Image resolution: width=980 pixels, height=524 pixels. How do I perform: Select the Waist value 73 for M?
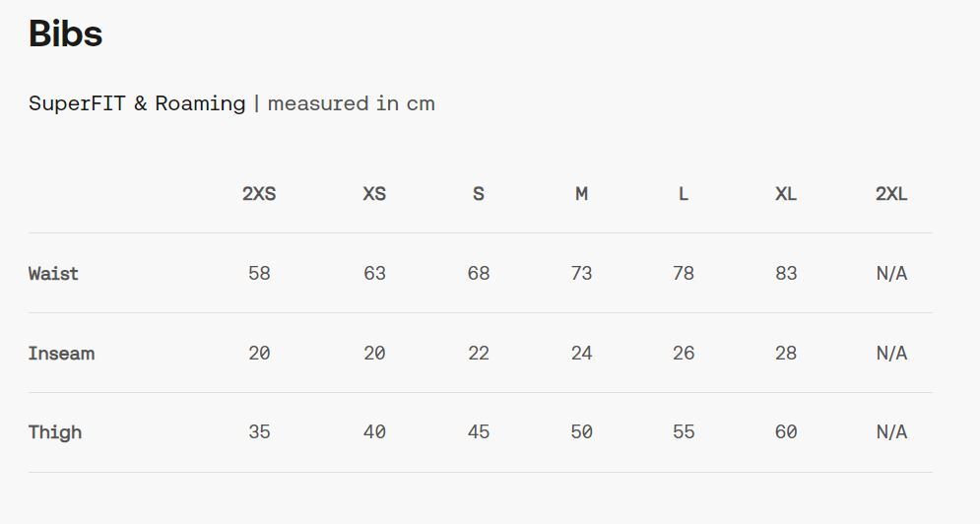point(581,274)
